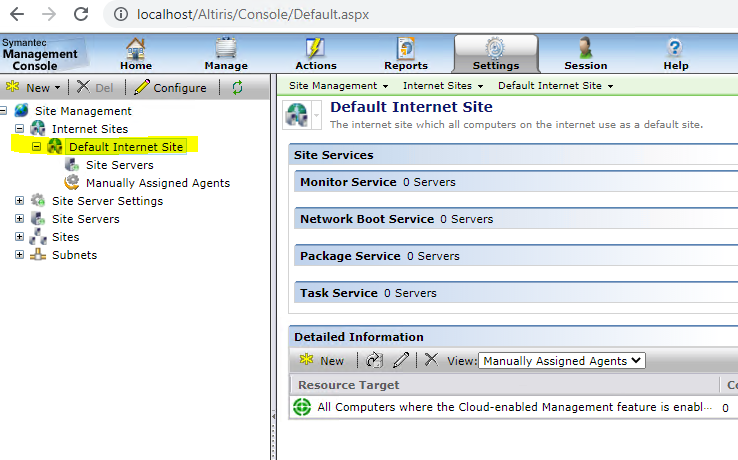The width and height of the screenshot is (738, 460).
Task: Go back with the browser back arrow
Action: (x=17, y=14)
